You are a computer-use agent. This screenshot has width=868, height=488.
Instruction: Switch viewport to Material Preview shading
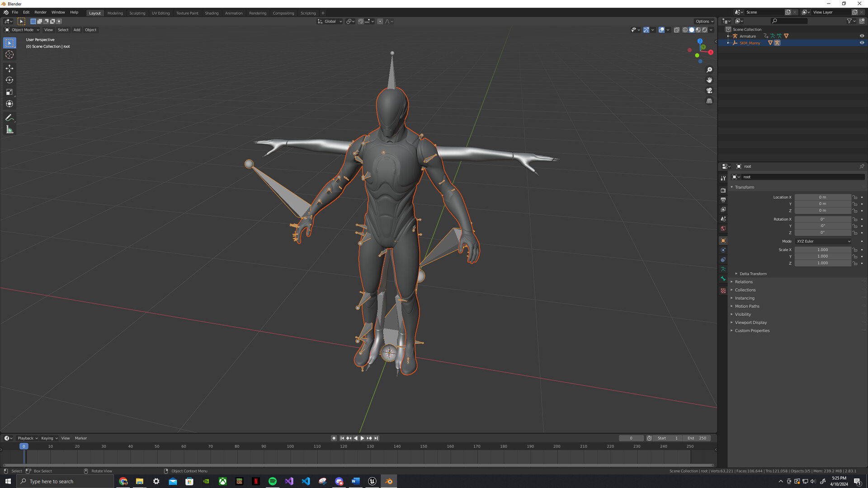tap(699, 30)
